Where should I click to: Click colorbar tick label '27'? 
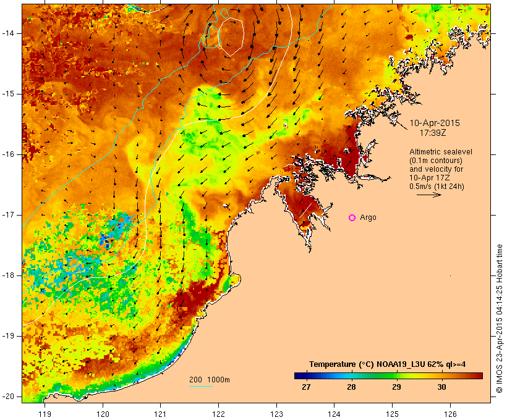point(306,387)
